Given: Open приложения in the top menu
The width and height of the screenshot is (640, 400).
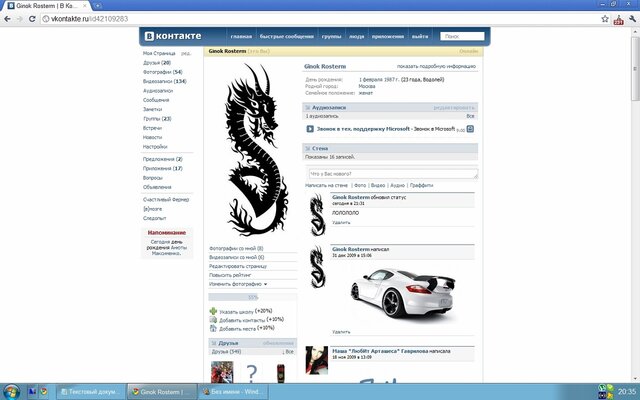Looking at the screenshot, I should [388, 36].
